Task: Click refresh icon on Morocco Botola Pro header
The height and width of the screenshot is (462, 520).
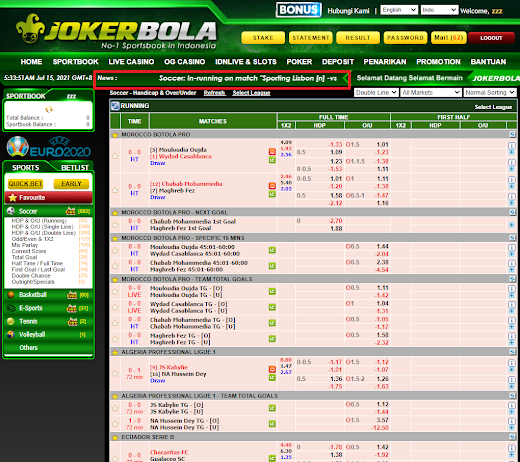Action: point(512,134)
